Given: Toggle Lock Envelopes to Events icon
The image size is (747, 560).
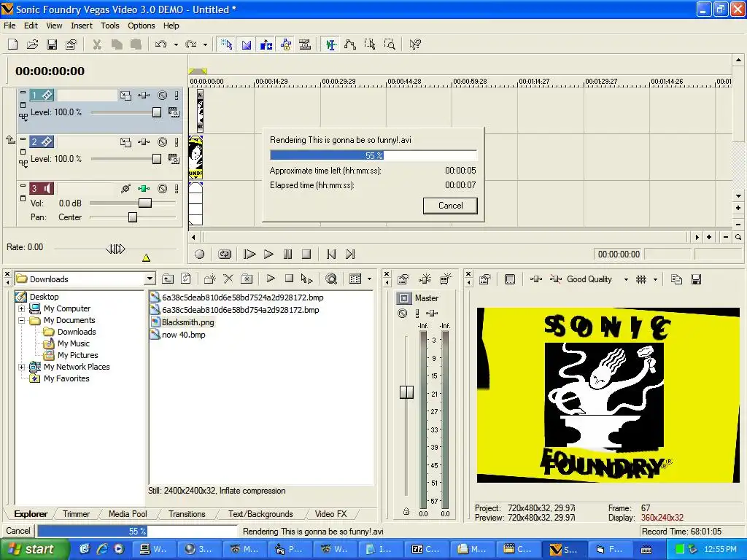Looking at the screenshot, I should (286, 44).
